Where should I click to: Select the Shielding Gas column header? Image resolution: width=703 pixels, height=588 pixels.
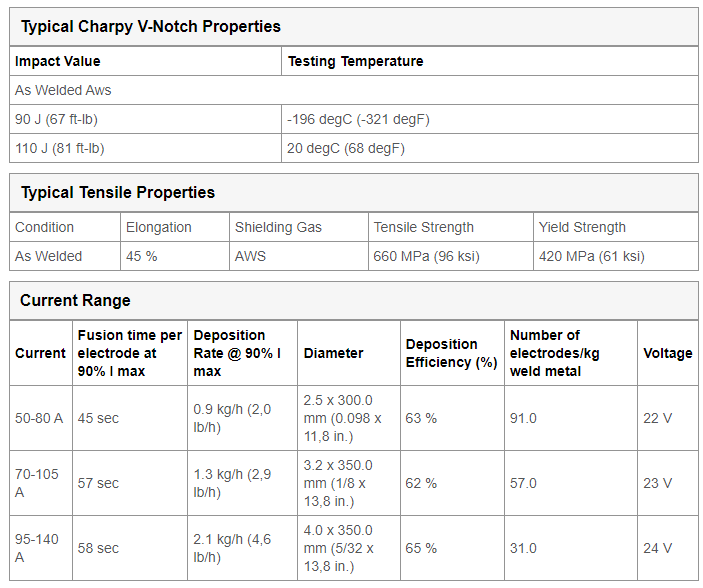pos(299,227)
